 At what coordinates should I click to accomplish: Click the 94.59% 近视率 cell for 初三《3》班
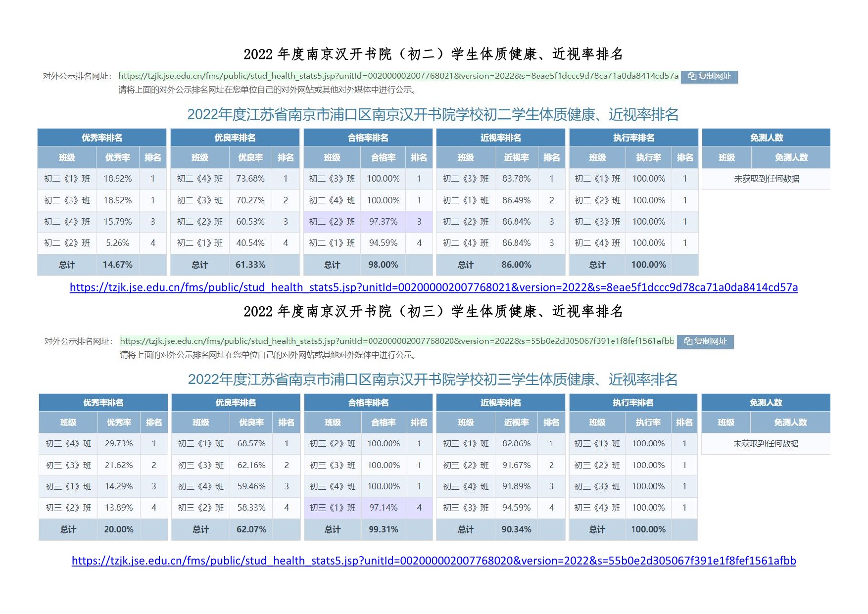pos(516,508)
